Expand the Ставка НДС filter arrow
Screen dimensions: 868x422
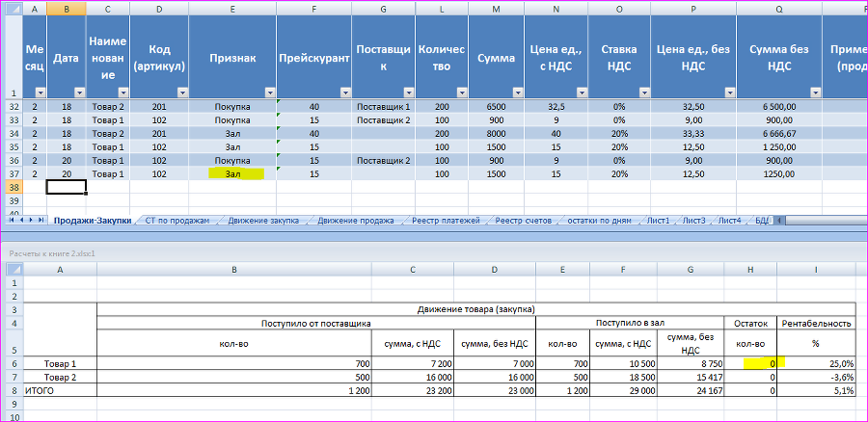[x=644, y=92]
